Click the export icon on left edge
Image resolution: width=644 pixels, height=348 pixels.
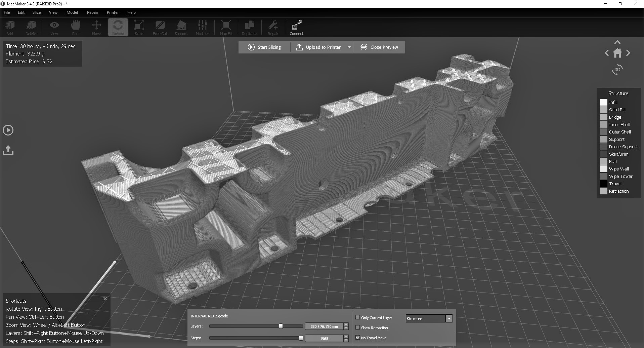[8, 150]
